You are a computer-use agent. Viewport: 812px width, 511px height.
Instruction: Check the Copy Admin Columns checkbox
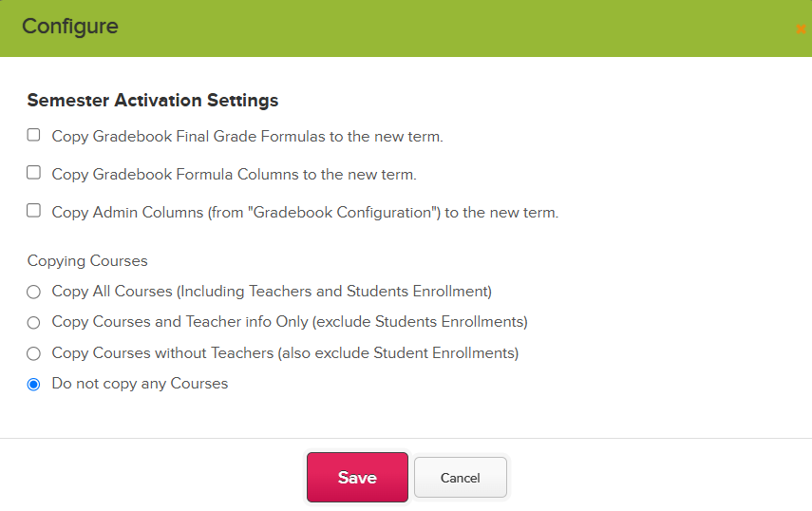click(33, 211)
